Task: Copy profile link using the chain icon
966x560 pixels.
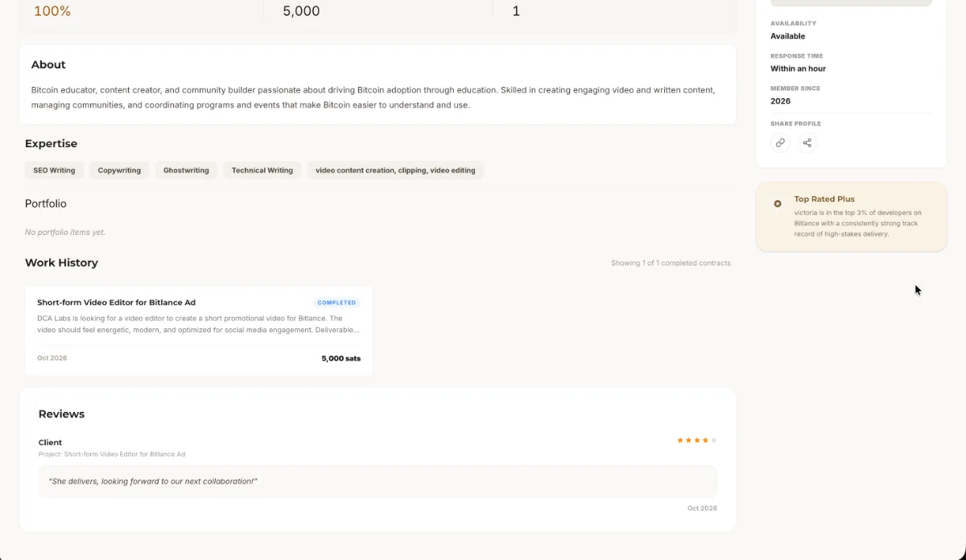Action: pyautogui.click(x=780, y=143)
